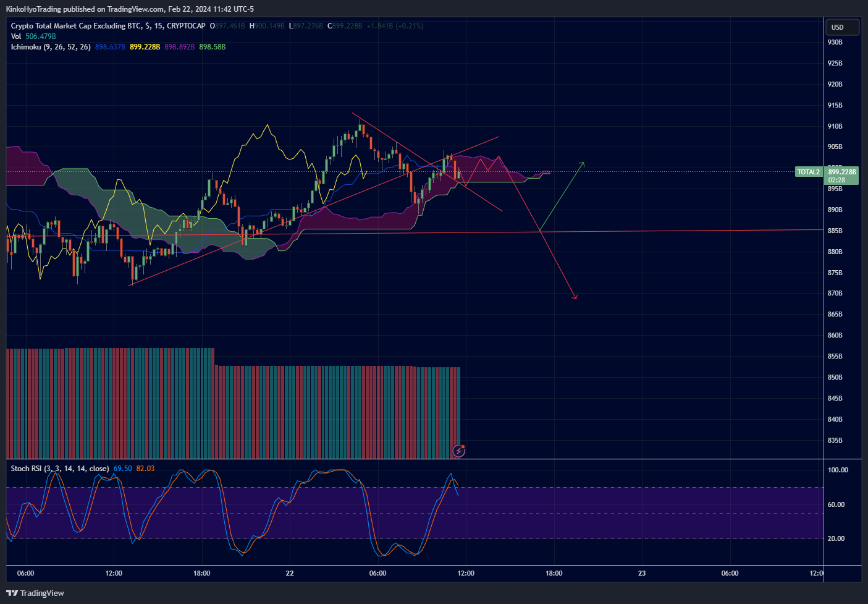Click the purple Ichimoku value 898.892B
The height and width of the screenshot is (604, 868).
(x=179, y=47)
